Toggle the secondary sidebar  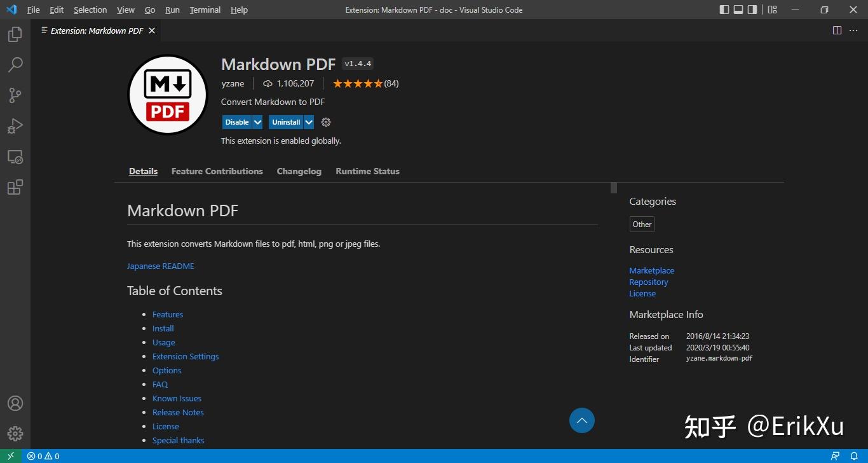(753, 10)
